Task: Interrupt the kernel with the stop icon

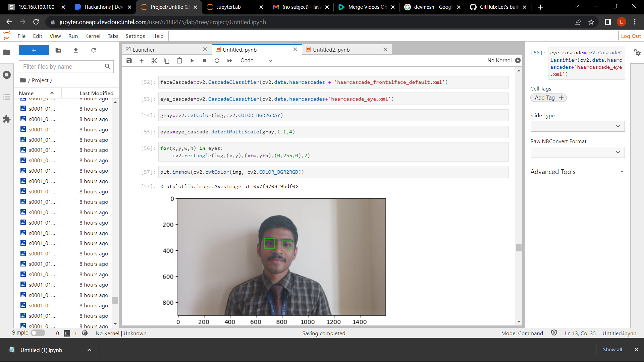Action: pos(205,61)
